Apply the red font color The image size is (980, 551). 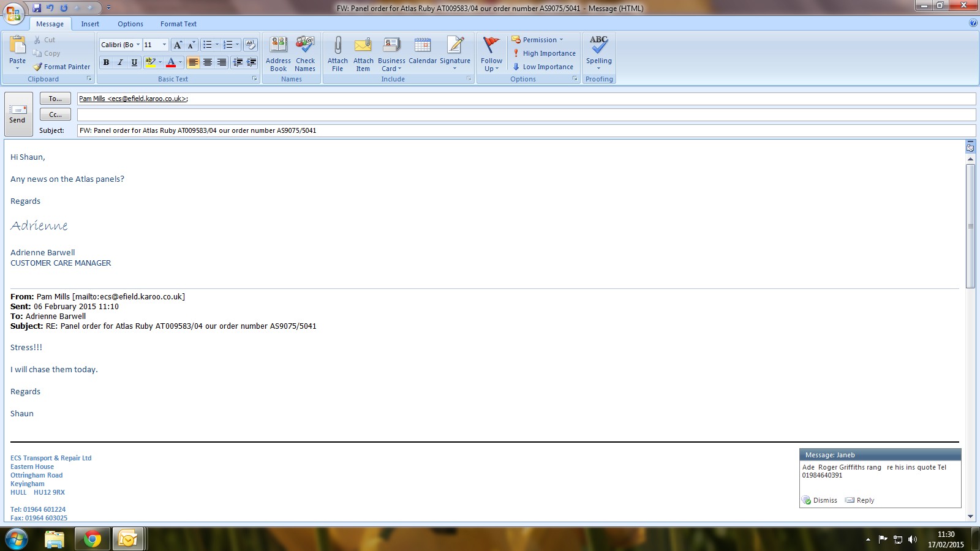171,62
